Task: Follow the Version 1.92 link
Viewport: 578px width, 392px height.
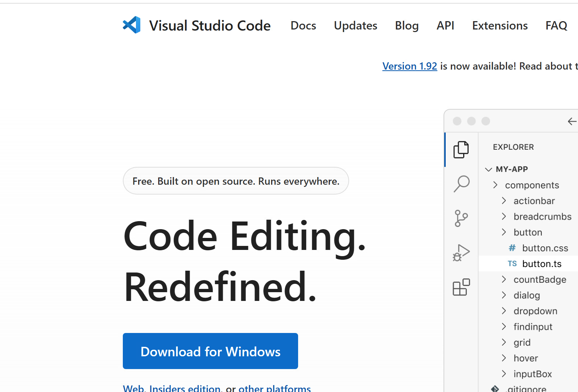Action: pyautogui.click(x=410, y=66)
